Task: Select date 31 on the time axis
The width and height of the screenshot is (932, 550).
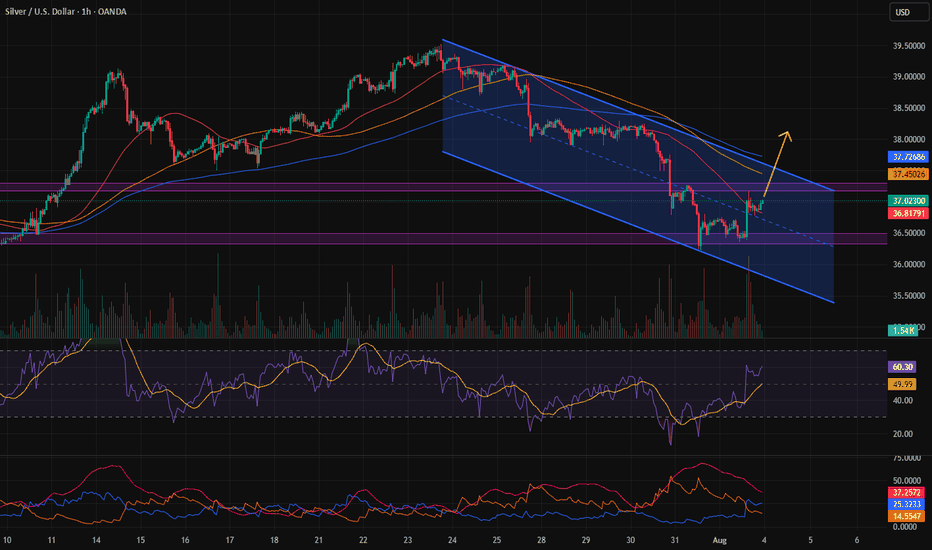Action: (x=675, y=540)
